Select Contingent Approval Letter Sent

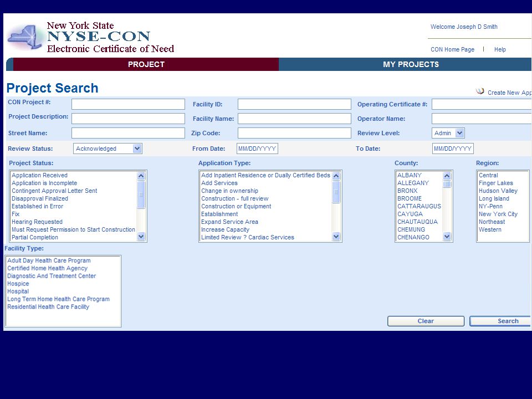pos(54,191)
